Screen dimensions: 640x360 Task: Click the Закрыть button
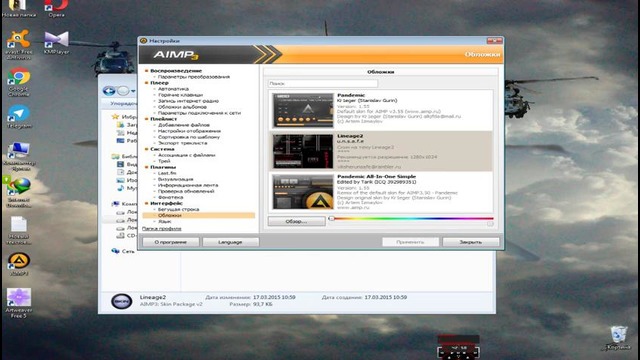(x=471, y=242)
